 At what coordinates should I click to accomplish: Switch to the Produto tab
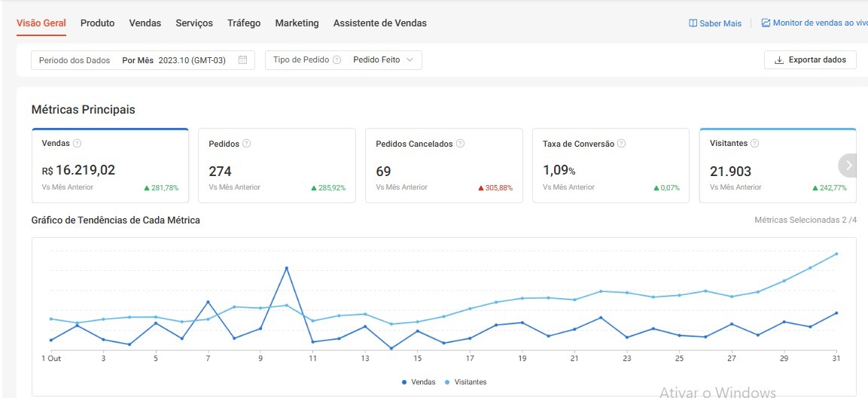(97, 23)
